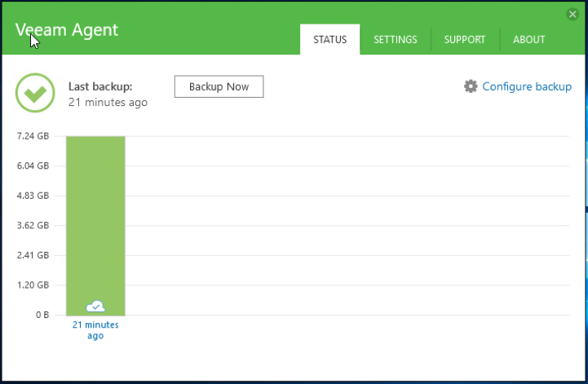Go to the SUPPORT tab
Image resolution: width=588 pixels, height=384 pixels.
(465, 39)
